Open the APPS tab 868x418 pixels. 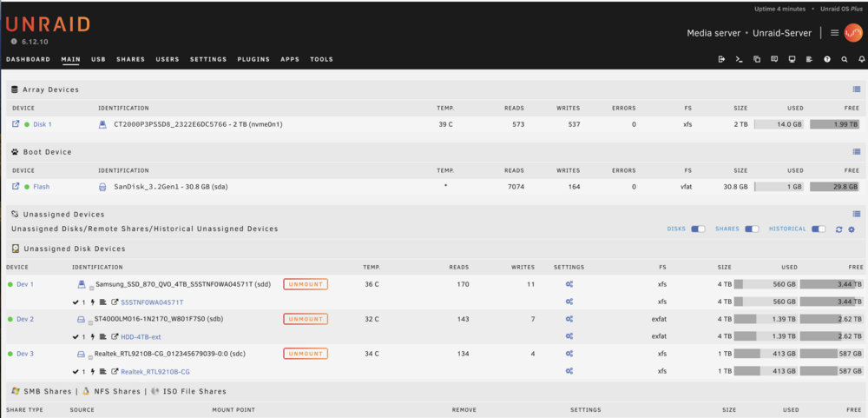[x=290, y=59]
